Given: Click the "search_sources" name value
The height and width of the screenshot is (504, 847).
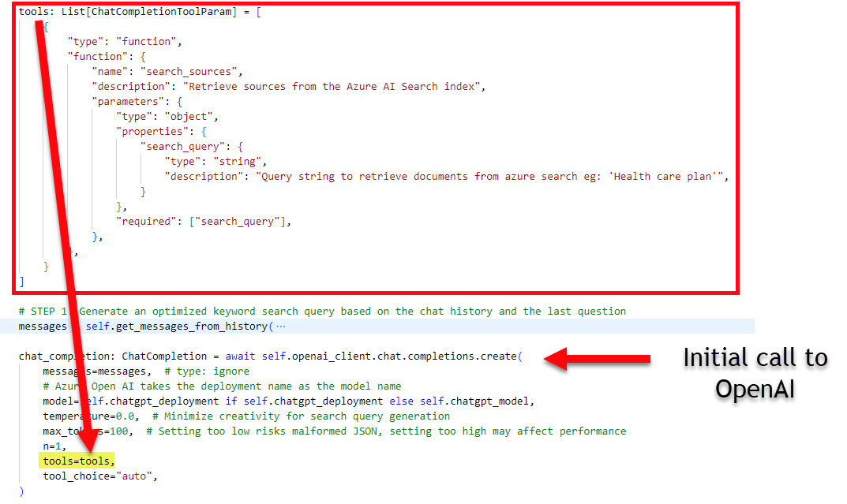Looking at the screenshot, I should point(189,72).
